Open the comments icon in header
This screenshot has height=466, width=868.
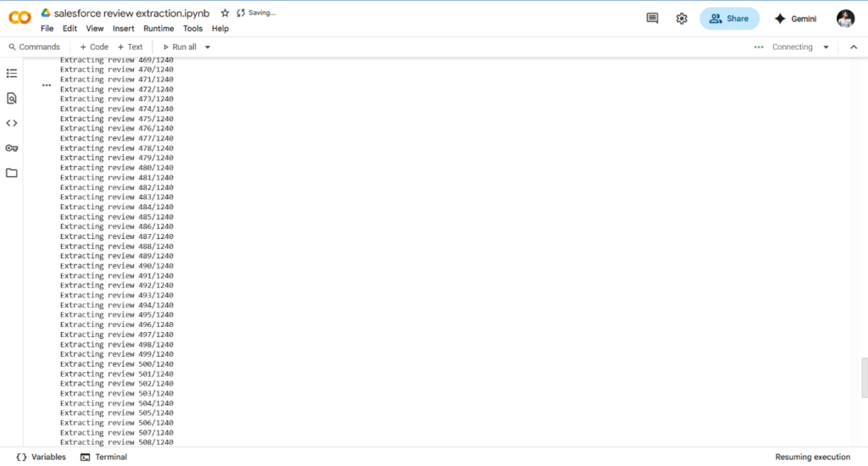(652, 19)
